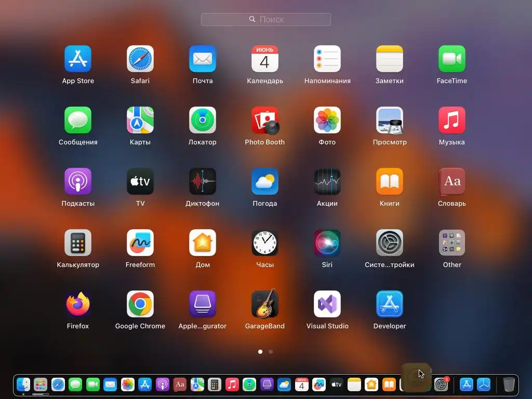The width and height of the screenshot is (532, 399).
Task: Open Систе...тройки in the Launchpad grid
Action: 390,243
